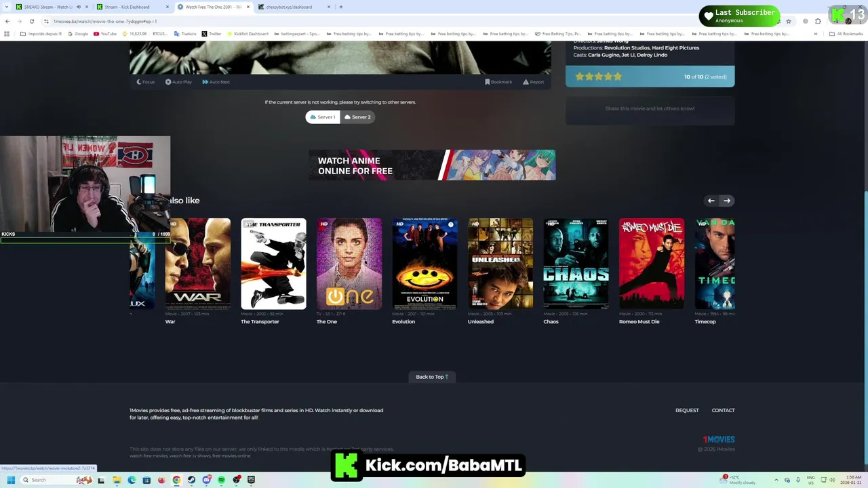
Task: Open the Windows Start menu
Action: click(x=10, y=480)
